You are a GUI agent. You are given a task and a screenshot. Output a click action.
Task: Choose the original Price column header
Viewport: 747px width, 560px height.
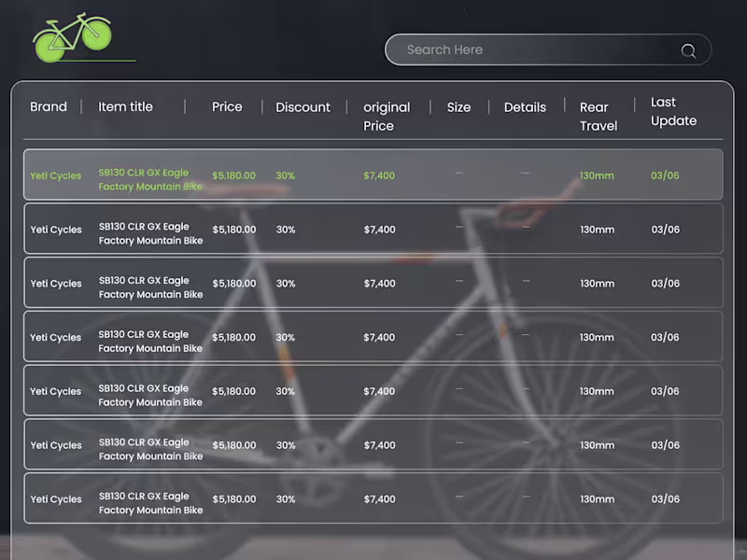tap(387, 116)
